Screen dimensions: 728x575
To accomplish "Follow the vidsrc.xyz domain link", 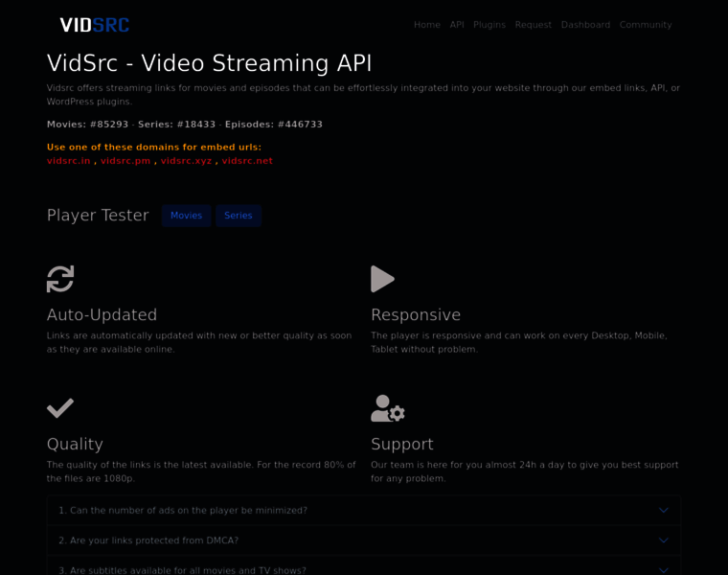I will click(186, 161).
